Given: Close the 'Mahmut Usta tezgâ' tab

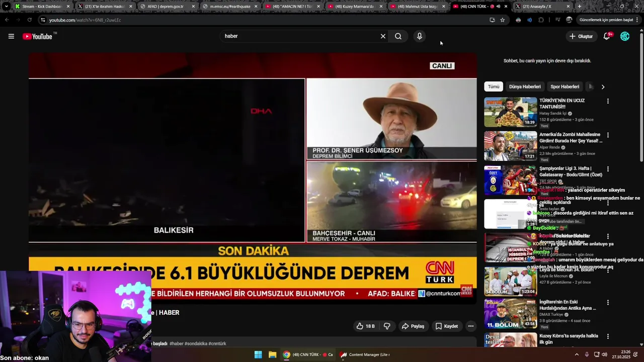Looking at the screenshot, I should (443, 7).
